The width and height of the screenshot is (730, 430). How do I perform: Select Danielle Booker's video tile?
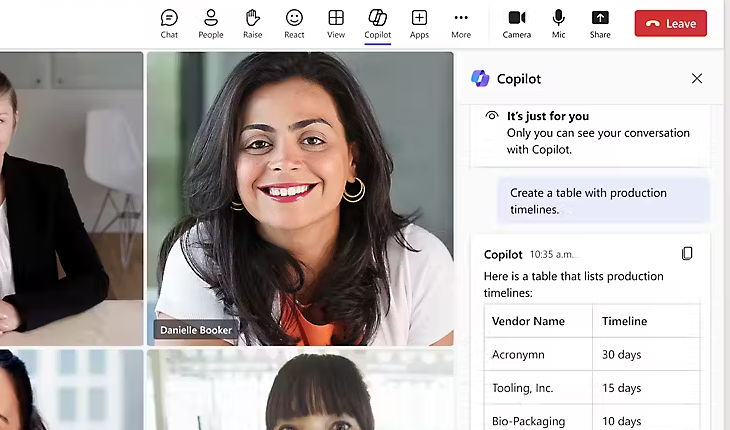tap(300, 200)
